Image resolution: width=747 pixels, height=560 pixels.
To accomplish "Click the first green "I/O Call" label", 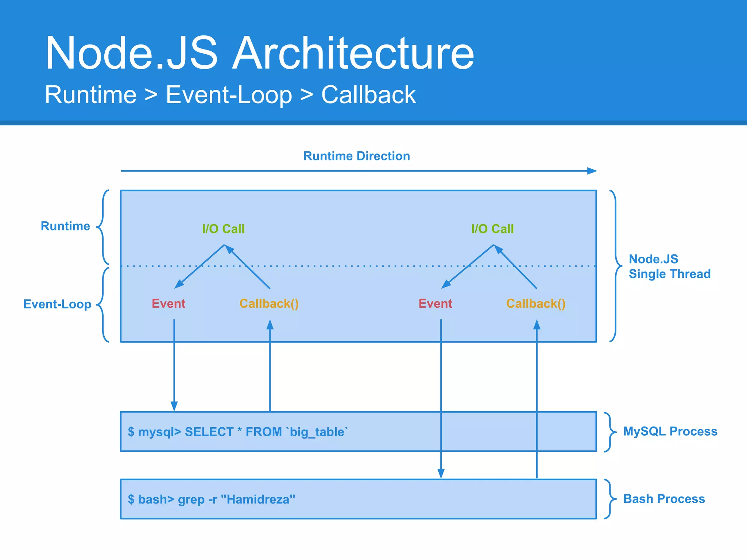I will 223,229.
